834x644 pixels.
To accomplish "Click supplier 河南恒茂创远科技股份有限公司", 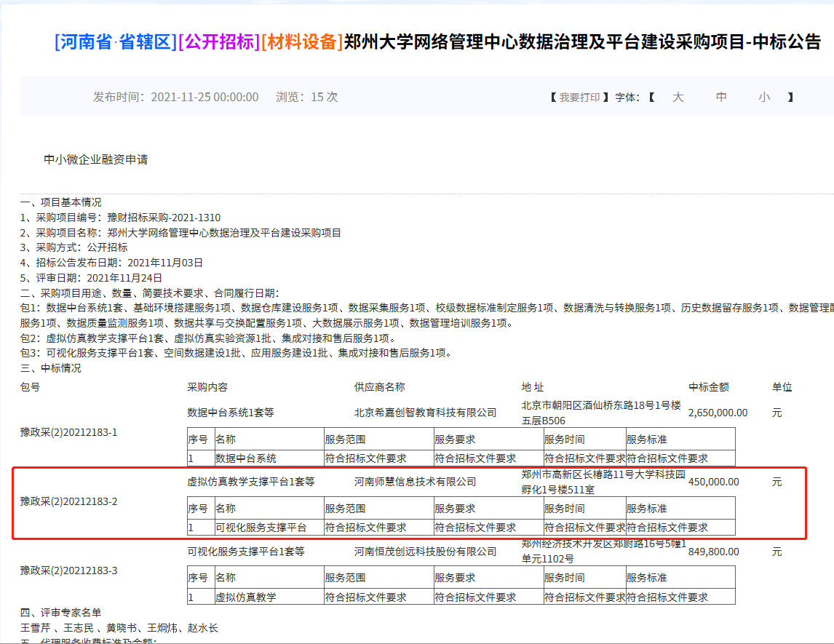I will (x=425, y=552).
